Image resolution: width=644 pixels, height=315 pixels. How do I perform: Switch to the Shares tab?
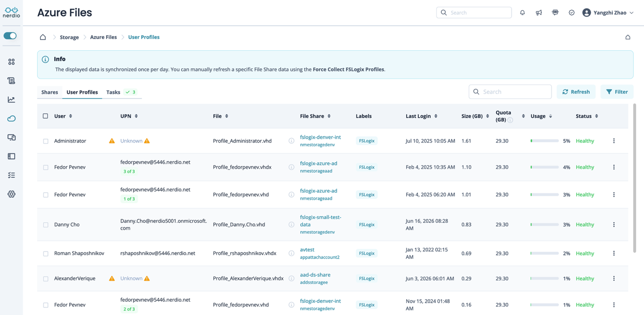click(x=50, y=92)
